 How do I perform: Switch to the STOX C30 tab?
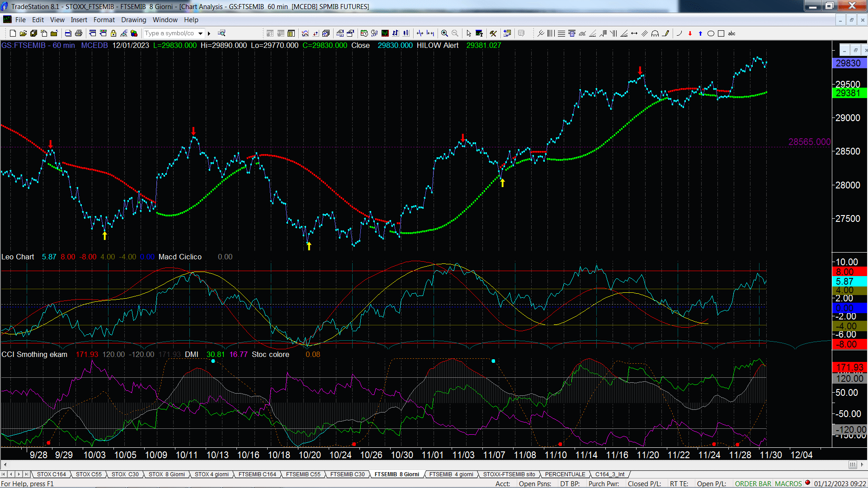(x=125, y=474)
